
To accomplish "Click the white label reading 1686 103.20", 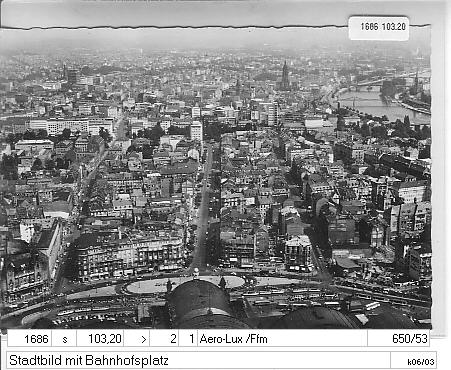I will (379, 28).
